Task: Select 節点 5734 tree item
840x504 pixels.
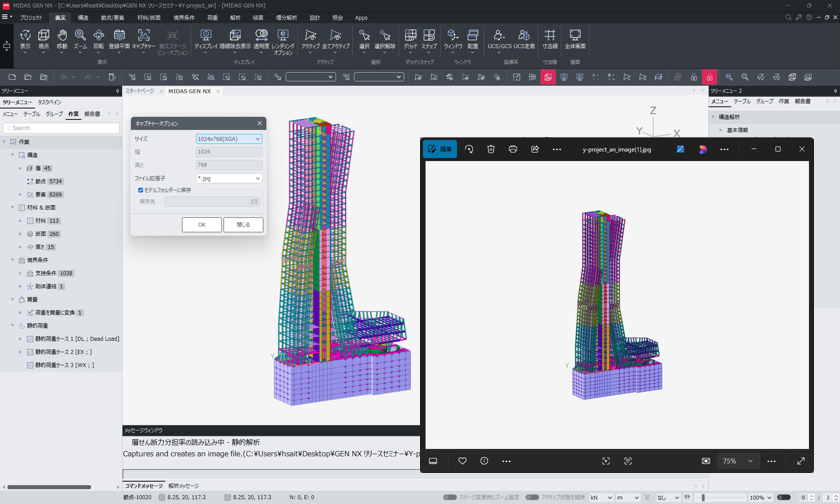Action: [49, 182]
